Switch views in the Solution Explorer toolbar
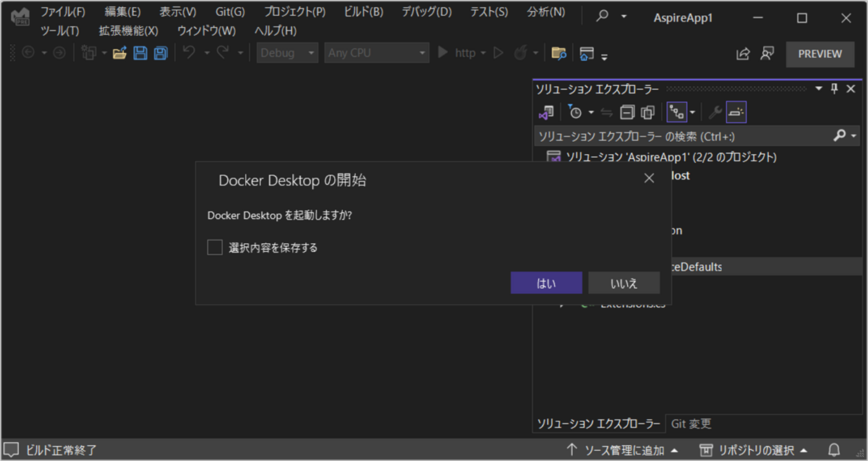Viewport: 868px width, 461px height. coord(546,112)
